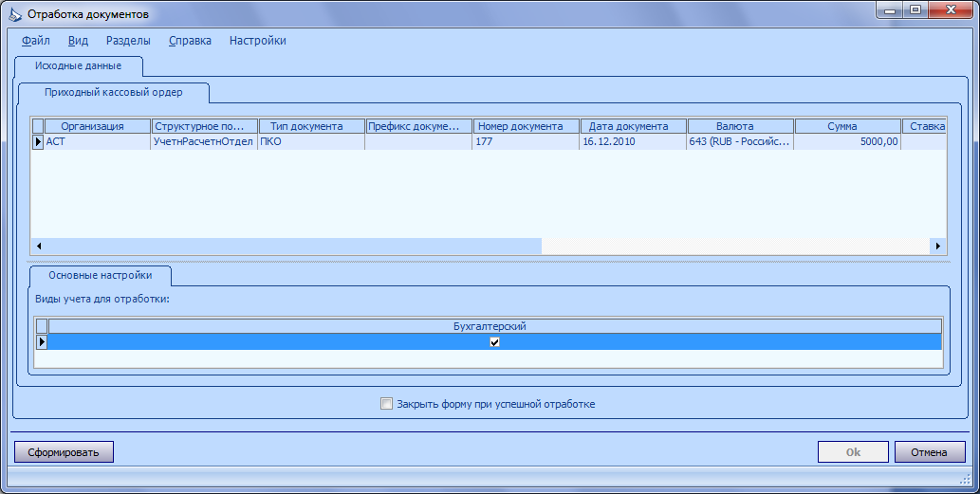Click the horizontal scrollbar thumb of grid
The height and width of the screenshot is (494, 980).
coord(293,247)
